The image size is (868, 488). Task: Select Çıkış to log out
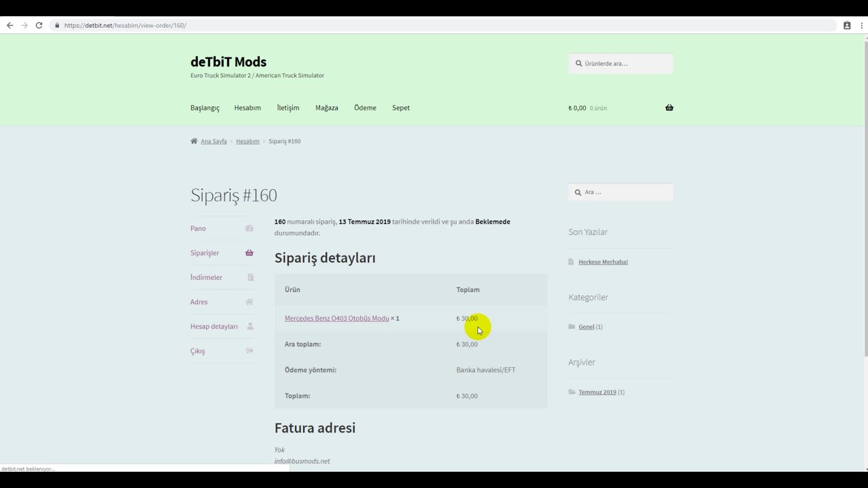(x=197, y=351)
